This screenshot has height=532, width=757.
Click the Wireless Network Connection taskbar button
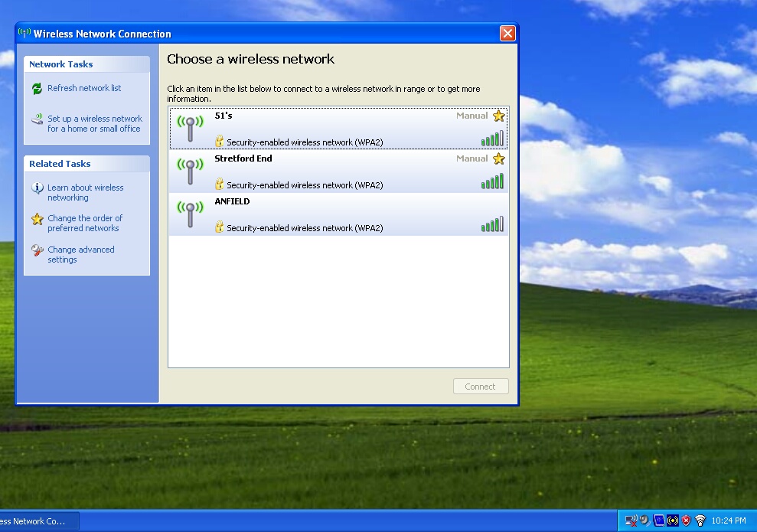point(38,521)
